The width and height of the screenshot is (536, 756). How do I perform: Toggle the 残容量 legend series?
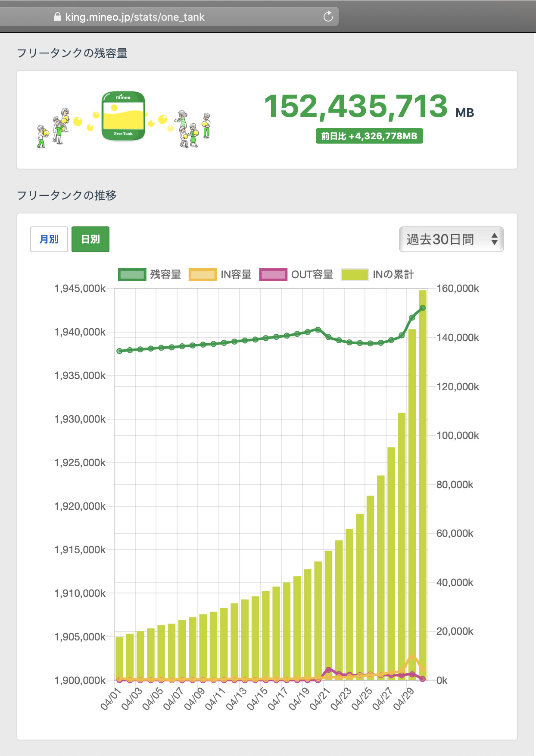pos(165,275)
